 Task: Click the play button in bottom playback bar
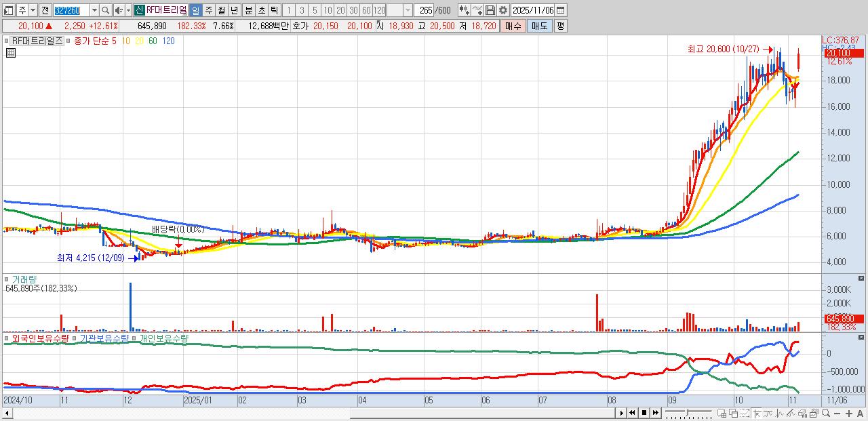pyautogui.click(x=621, y=413)
